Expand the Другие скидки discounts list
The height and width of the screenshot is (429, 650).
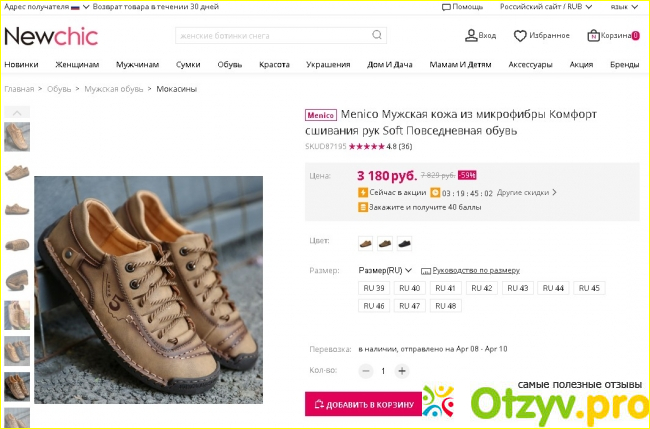pos(527,192)
